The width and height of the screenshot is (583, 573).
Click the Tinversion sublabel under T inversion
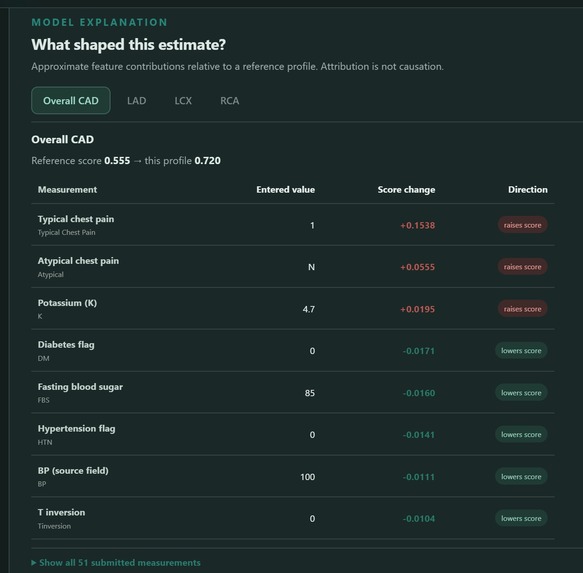(54, 526)
